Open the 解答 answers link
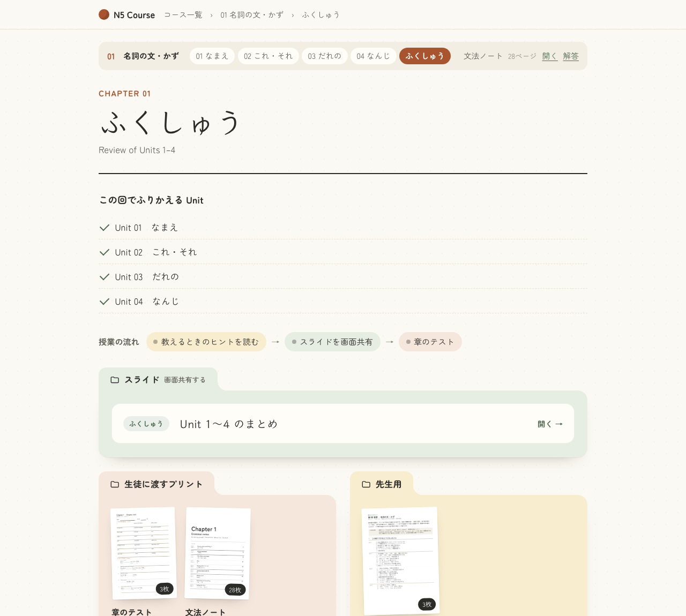 (571, 56)
